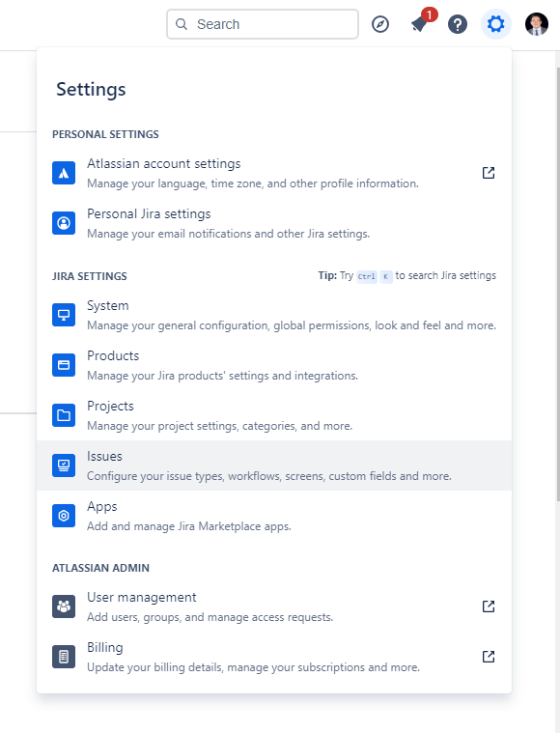This screenshot has height=733, width=560.
Task: Click the Atlassian logo icon for account settings
Action: (64, 173)
